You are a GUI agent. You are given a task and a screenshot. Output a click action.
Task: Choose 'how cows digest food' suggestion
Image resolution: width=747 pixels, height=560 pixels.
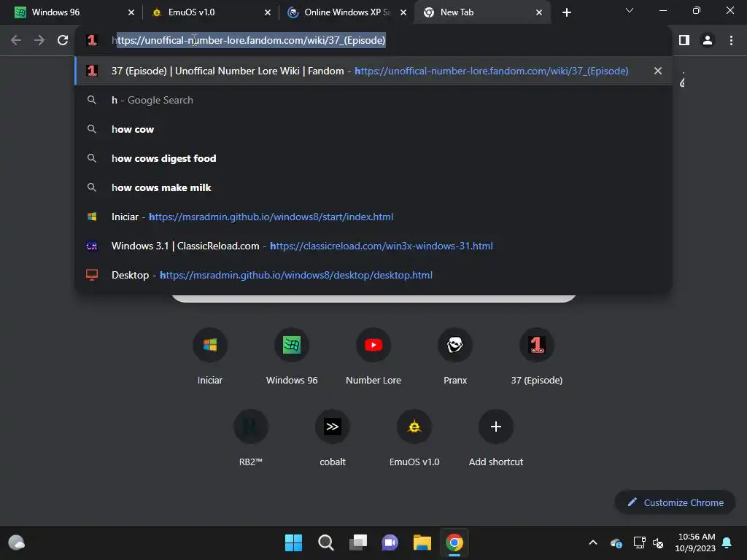point(373,158)
